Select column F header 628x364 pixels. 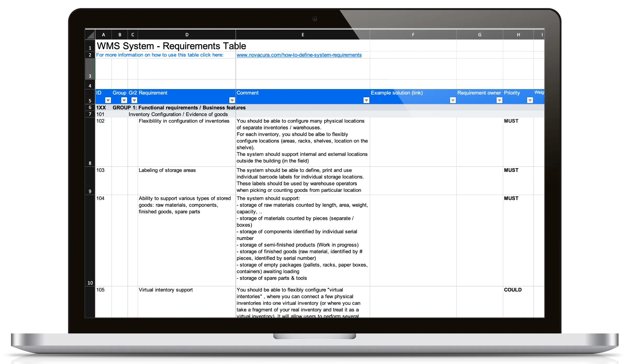[x=413, y=34]
